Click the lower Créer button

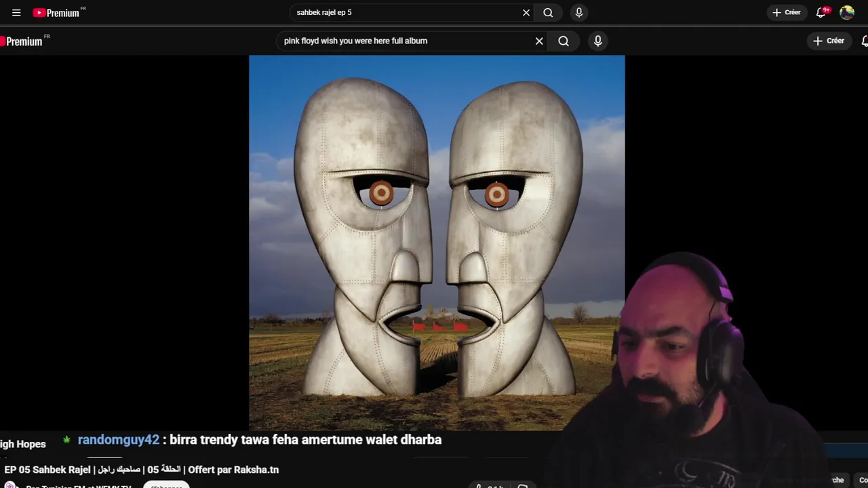point(829,41)
